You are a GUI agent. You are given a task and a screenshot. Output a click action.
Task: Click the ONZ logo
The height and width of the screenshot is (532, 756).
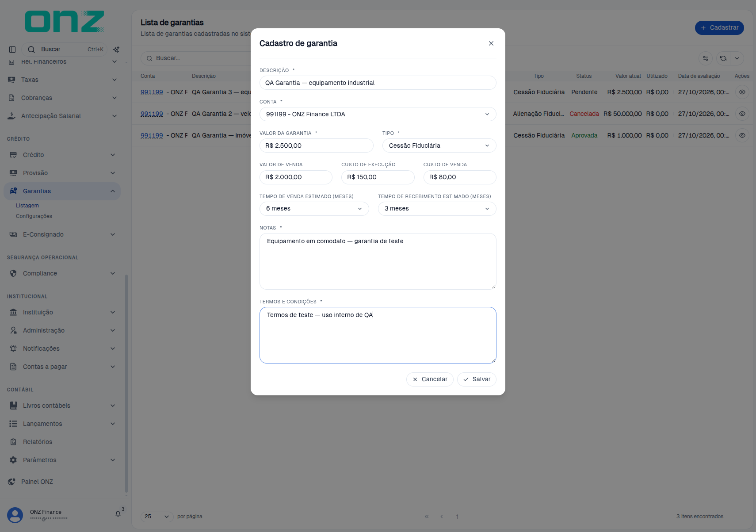[65, 21]
